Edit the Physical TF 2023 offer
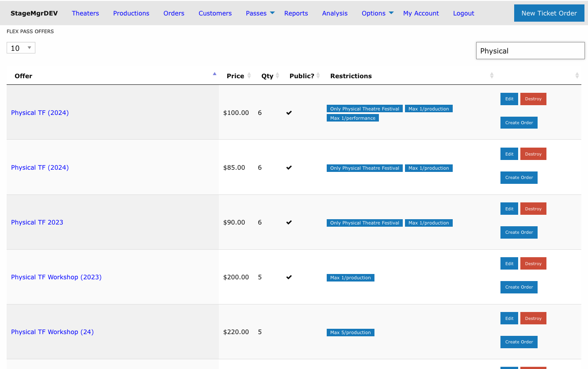The height and width of the screenshot is (369, 588). [509, 209]
